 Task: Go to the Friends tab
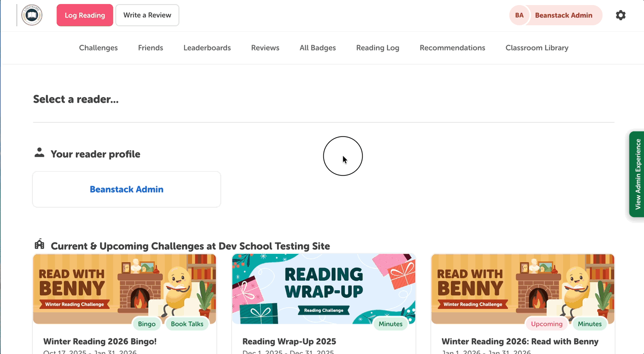[x=151, y=48]
